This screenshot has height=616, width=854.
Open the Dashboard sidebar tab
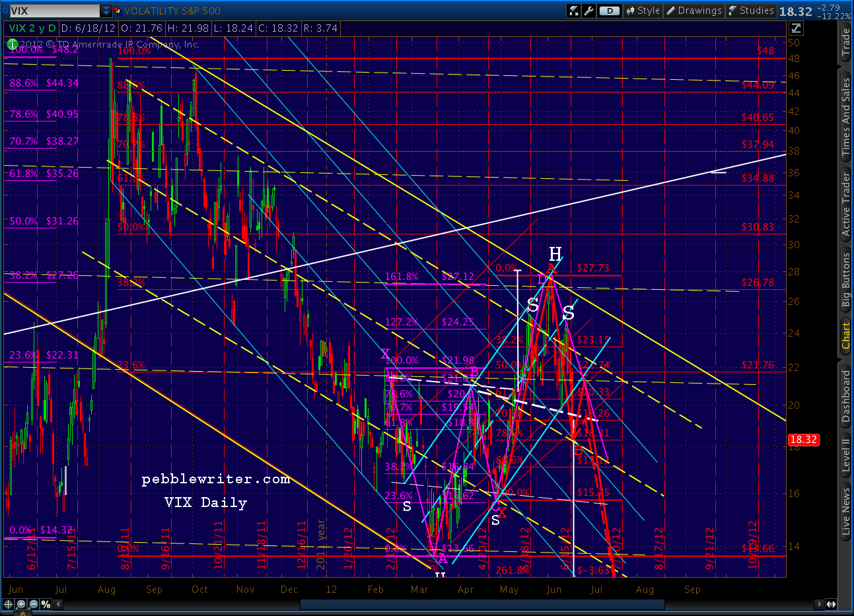pyautogui.click(x=845, y=396)
